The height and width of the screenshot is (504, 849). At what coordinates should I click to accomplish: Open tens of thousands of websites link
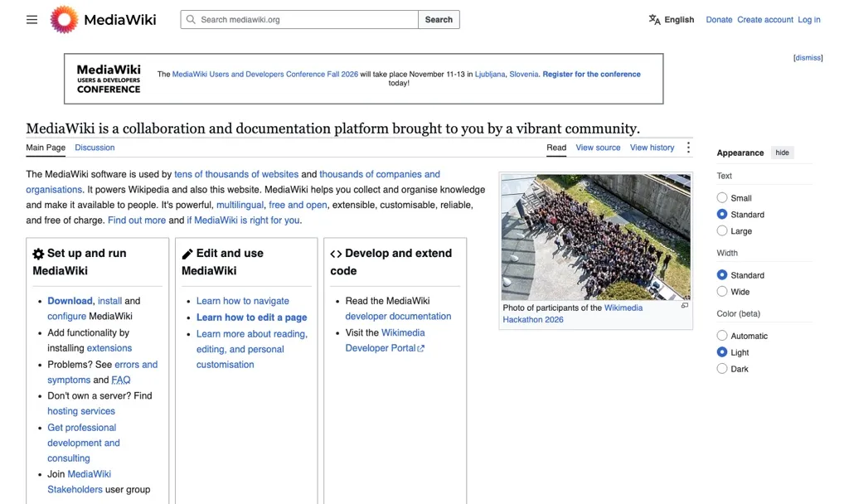[x=236, y=174]
